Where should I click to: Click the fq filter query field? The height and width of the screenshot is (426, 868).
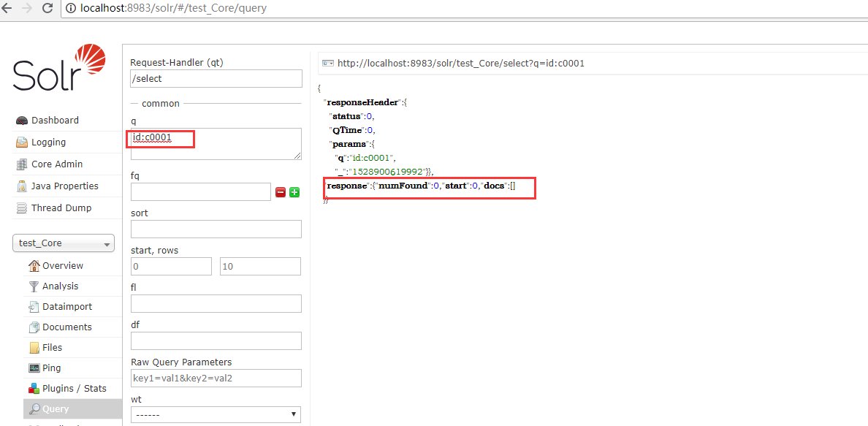tap(200, 192)
